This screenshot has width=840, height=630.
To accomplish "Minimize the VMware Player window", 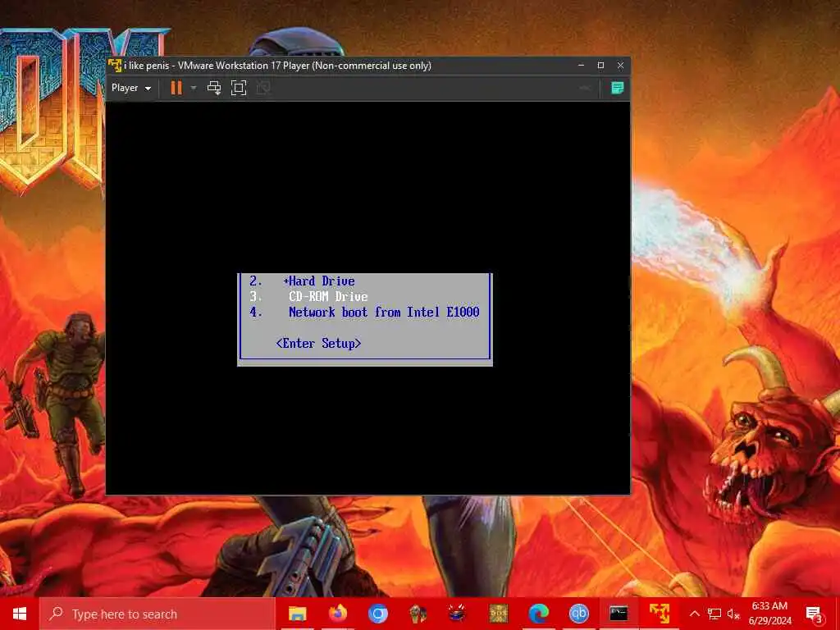I will [x=582, y=66].
